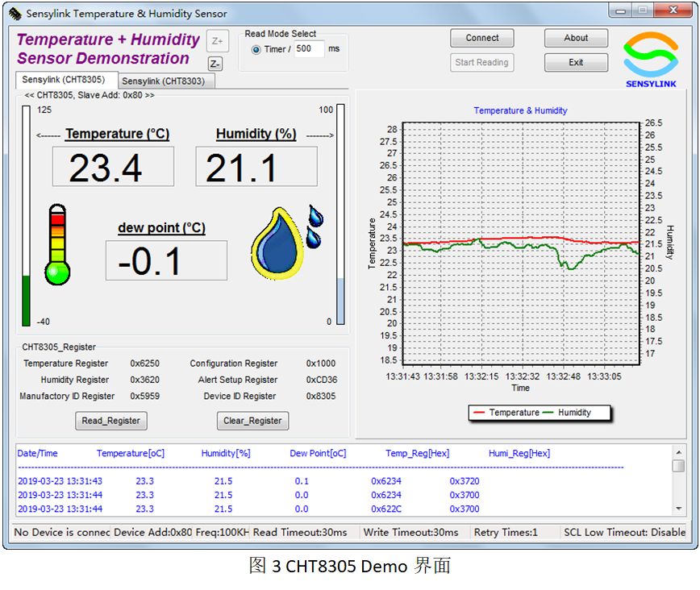The width and height of the screenshot is (700, 590).
Task: Close the Sensylink window
Action: [x=673, y=10]
